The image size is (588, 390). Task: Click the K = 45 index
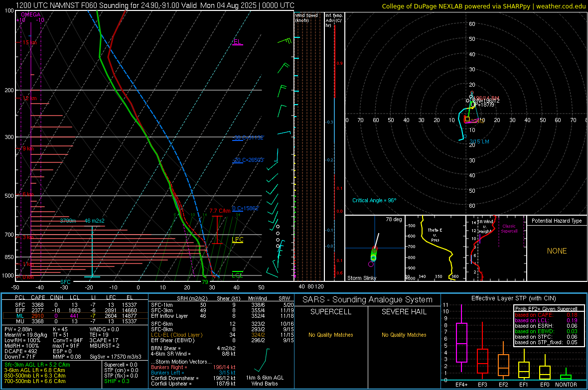click(x=60, y=329)
